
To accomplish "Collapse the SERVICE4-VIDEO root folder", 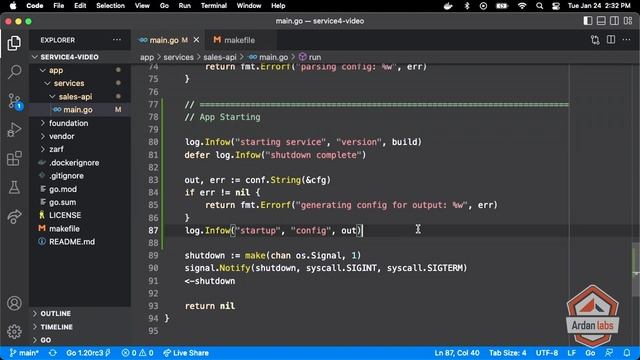I will (80, 57).
